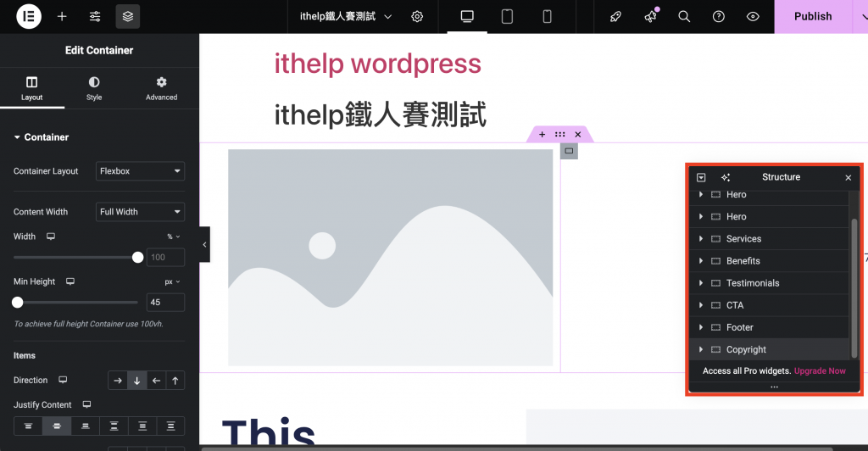Expand the second Hero item in Structure
This screenshot has width=868, height=451.
click(701, 216)
